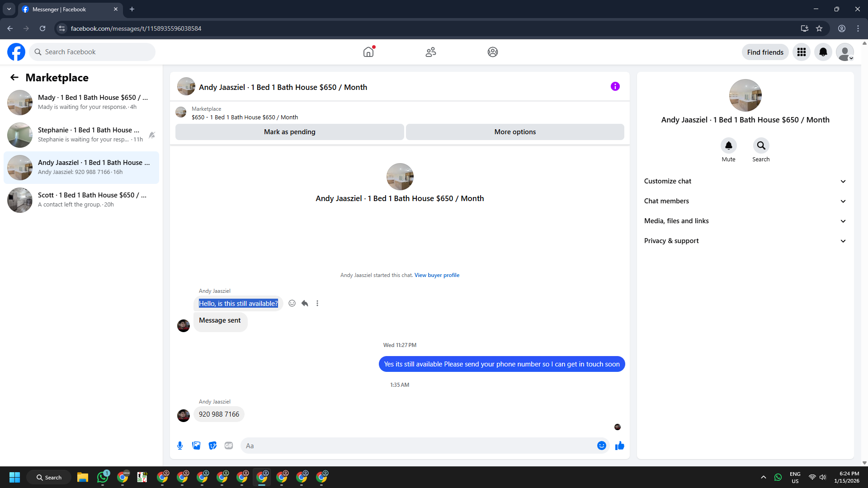Viewport: 868px width, 488px height.
Task: Click the voice clip microphone icon
Action: click(180, 446)
